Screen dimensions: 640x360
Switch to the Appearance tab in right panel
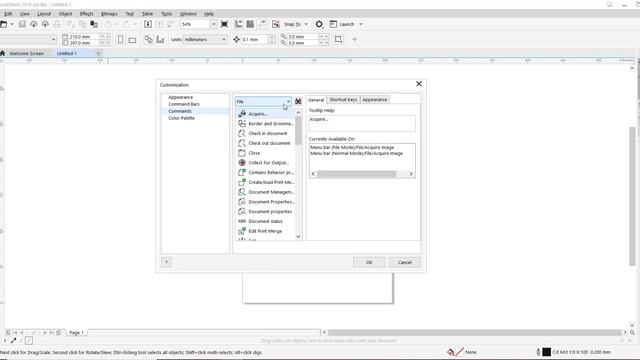pyautogui.click(x=375, y=100)
